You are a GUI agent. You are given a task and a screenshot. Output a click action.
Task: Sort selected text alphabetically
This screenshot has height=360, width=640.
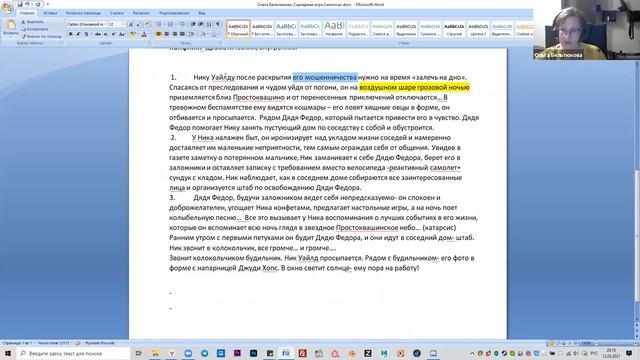(209, 24)
